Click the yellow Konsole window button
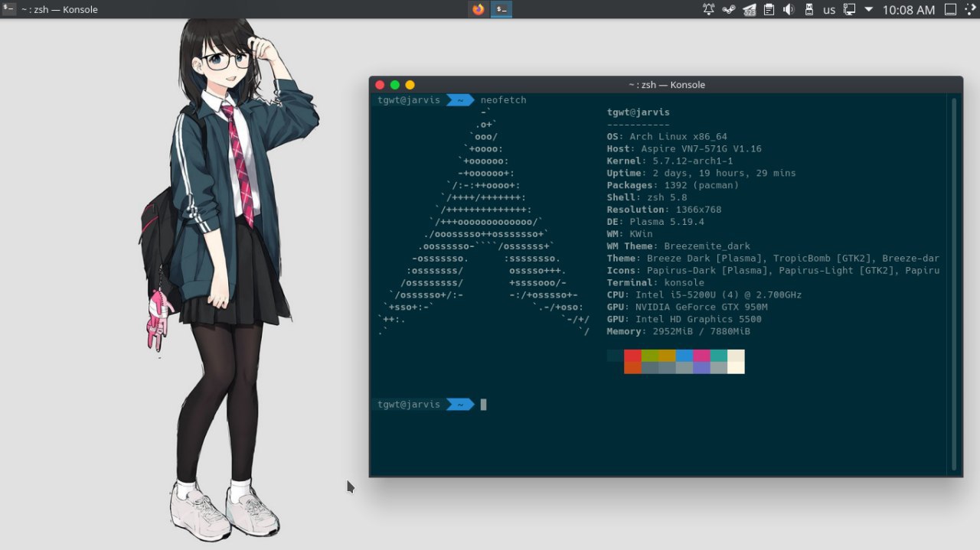 tap(410, 85)
